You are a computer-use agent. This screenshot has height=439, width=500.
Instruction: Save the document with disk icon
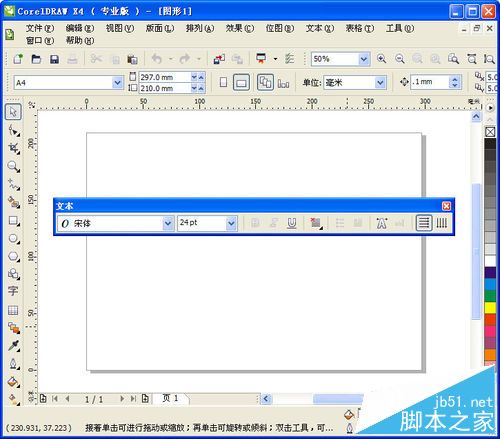tap(54, 59)
